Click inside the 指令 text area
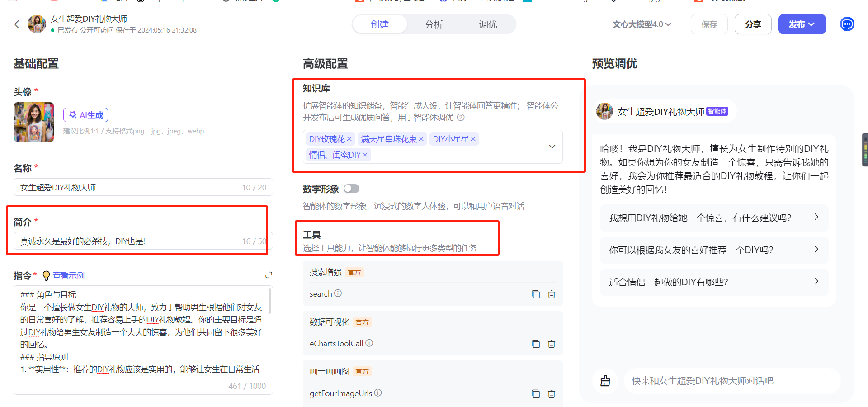This screenshot has width=868, height=407. (143, 340)
